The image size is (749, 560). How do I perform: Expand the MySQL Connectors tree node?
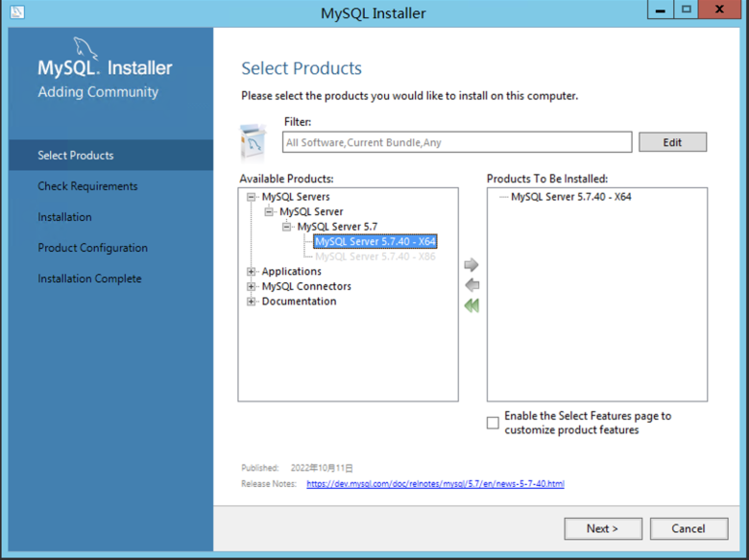(x=252, y=286)
